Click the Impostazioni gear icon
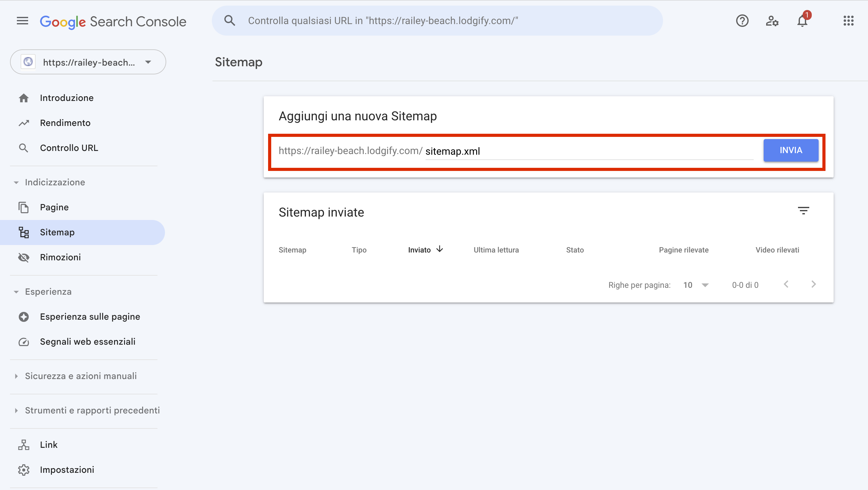 [23, 470]
